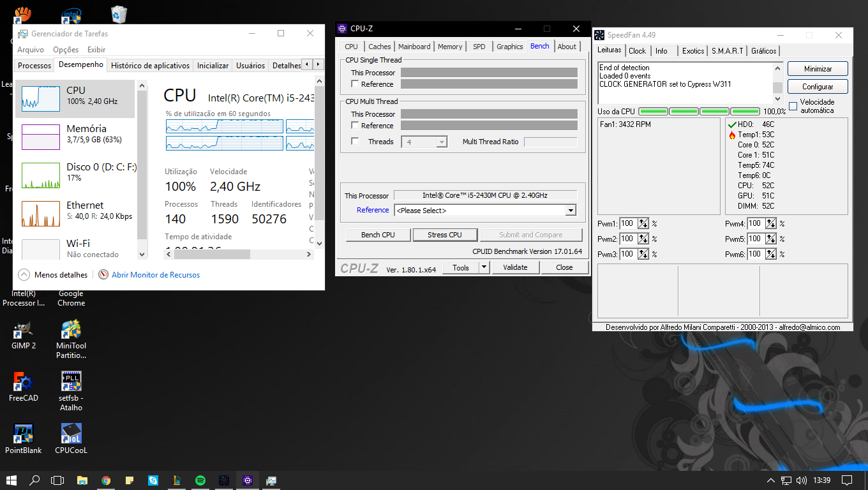This screenshot has width=868, height=490.
Task: Open the Arquivo menu in Task Manager
Action: tap(31, 50)
